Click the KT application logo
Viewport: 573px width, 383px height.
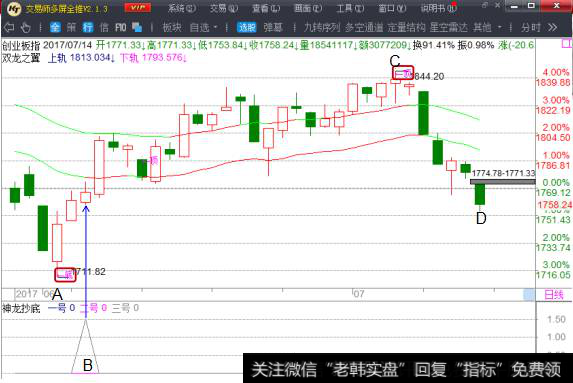click(x=14, y=8)
